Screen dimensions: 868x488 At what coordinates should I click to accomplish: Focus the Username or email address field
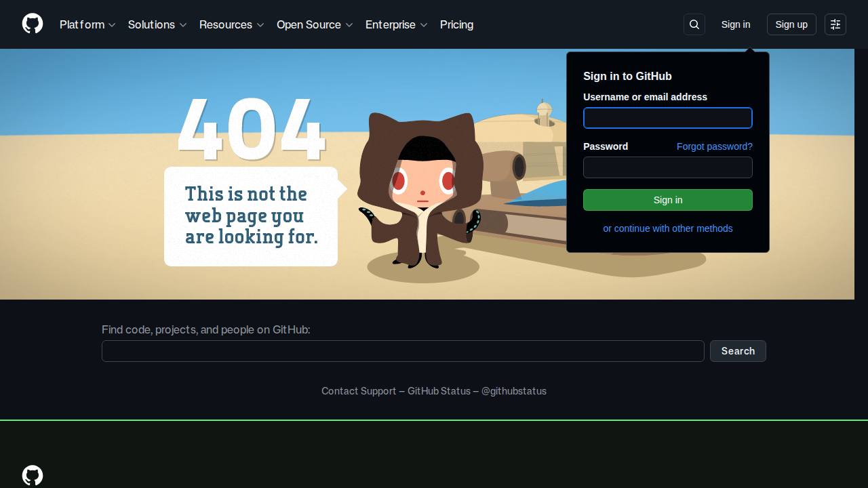pos(668,118)
